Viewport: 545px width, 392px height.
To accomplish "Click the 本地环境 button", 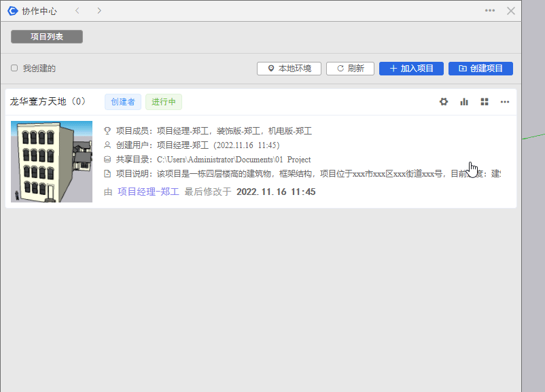I will tap(289, 69).
